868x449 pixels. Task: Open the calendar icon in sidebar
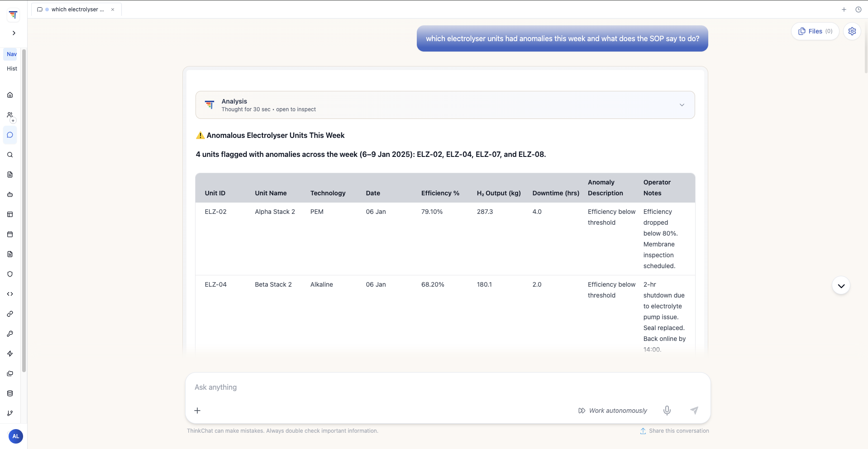10,234
